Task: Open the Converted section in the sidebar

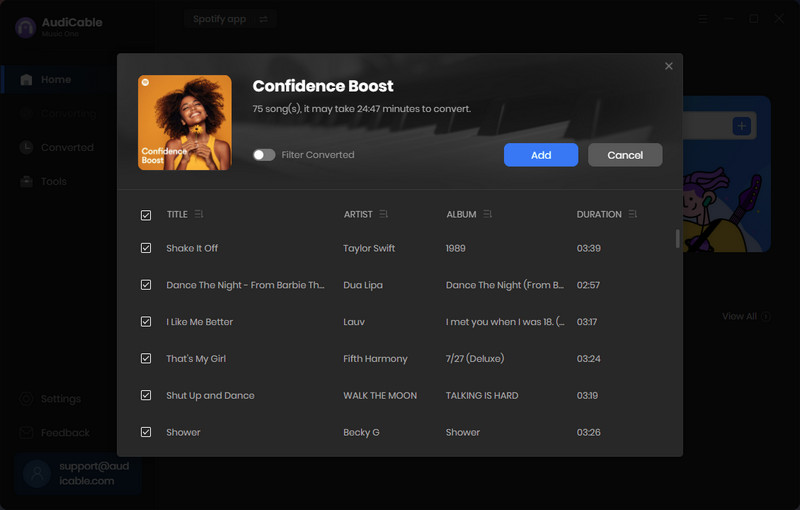Action: coord(59,147)
